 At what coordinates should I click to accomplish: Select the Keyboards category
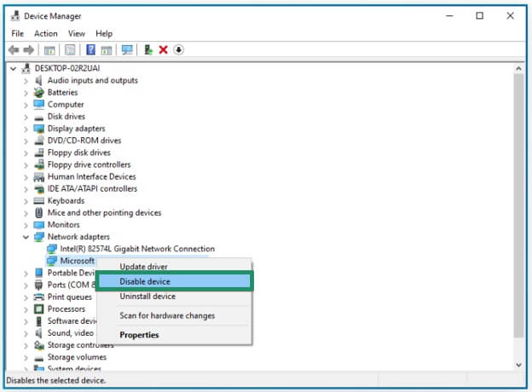(x=66, y=201)
